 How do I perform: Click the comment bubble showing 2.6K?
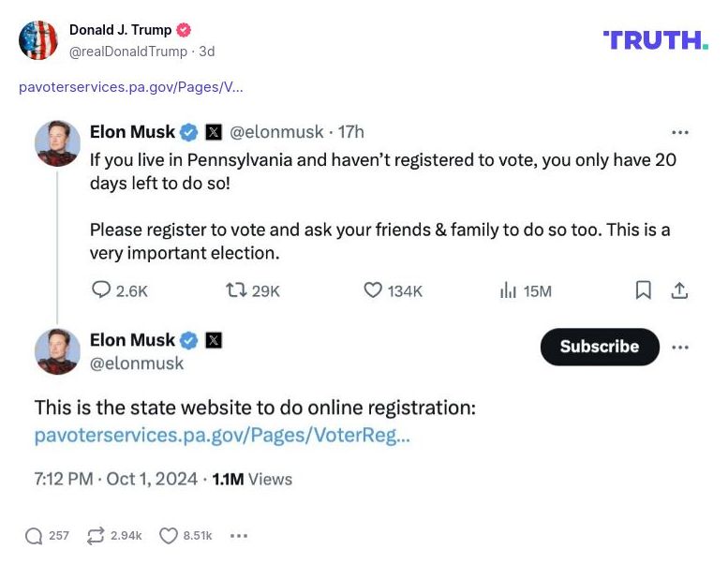pos(101,290)
